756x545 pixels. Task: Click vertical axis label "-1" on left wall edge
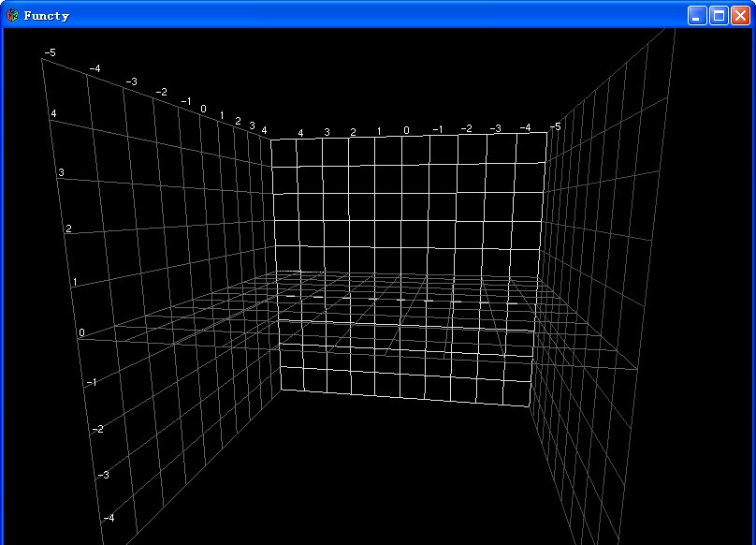pos(92,382)
